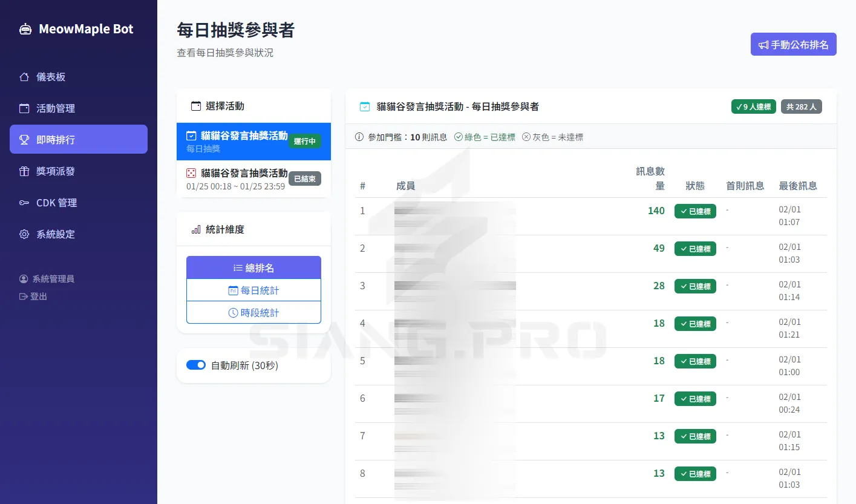This screenshot has width=856, height=504.
Task: Open 獎項派發 via its gift icon
Action: 24,171
